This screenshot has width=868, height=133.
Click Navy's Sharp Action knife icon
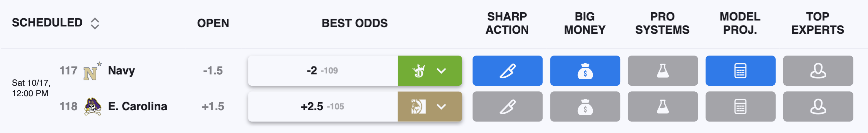point(507,70)
